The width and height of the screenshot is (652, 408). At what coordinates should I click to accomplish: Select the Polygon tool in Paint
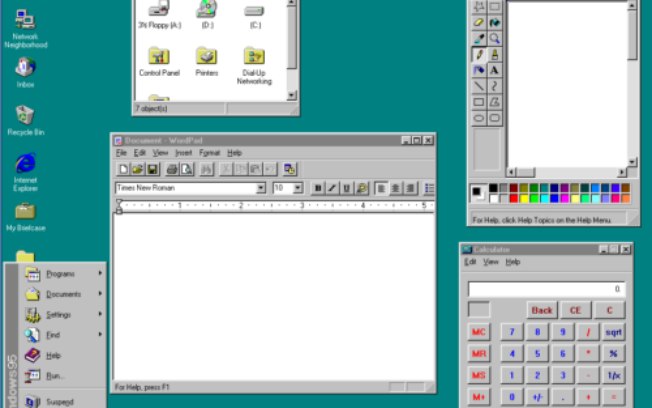click(494, 102)
